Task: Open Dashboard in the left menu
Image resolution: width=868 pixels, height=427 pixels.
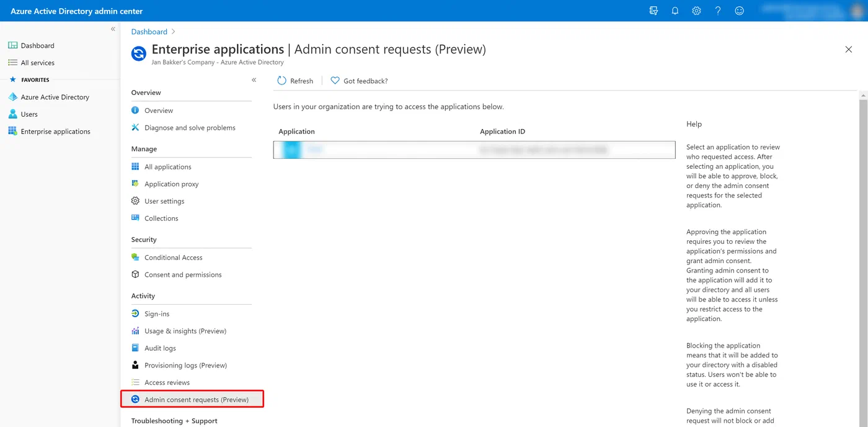Action: (37, 45)
